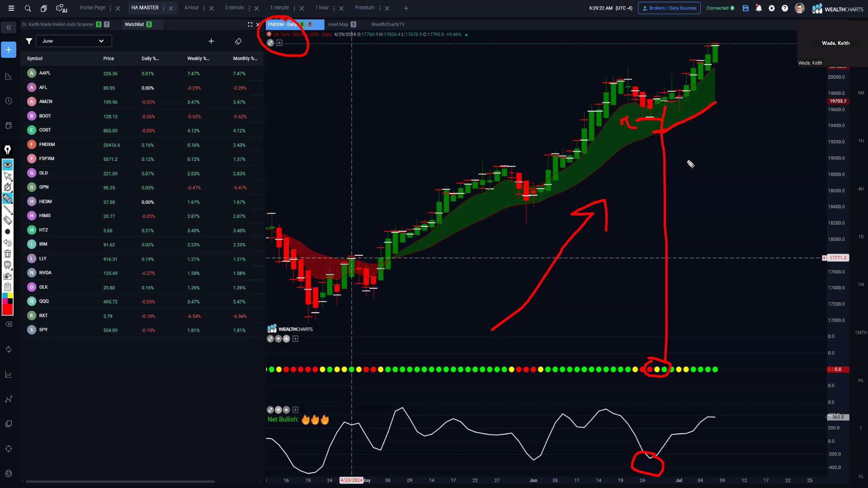
Task: Switch to the Home Page tab
Action: (93, 8)
